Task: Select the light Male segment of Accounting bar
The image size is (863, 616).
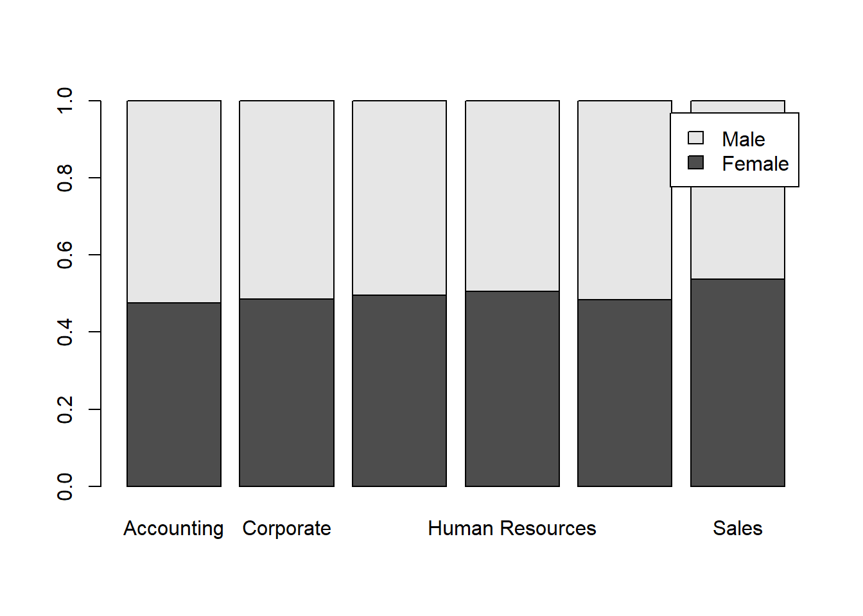Action: click(x=174, y=201)
